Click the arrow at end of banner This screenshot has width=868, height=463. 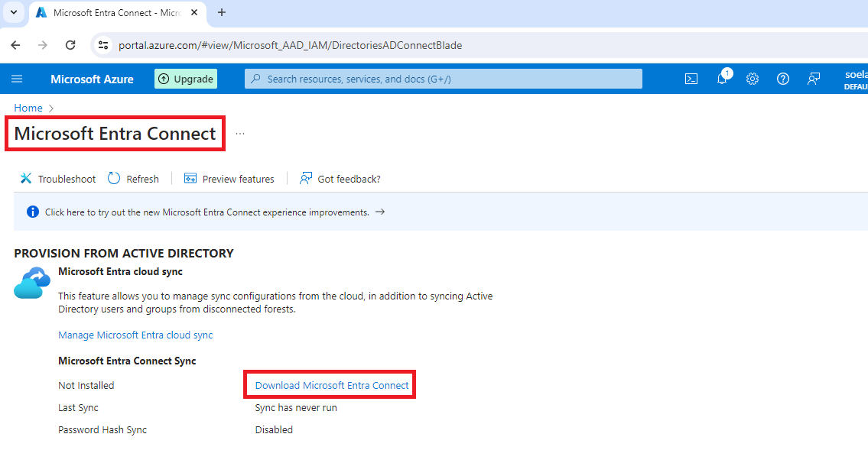tap(380, 212)
